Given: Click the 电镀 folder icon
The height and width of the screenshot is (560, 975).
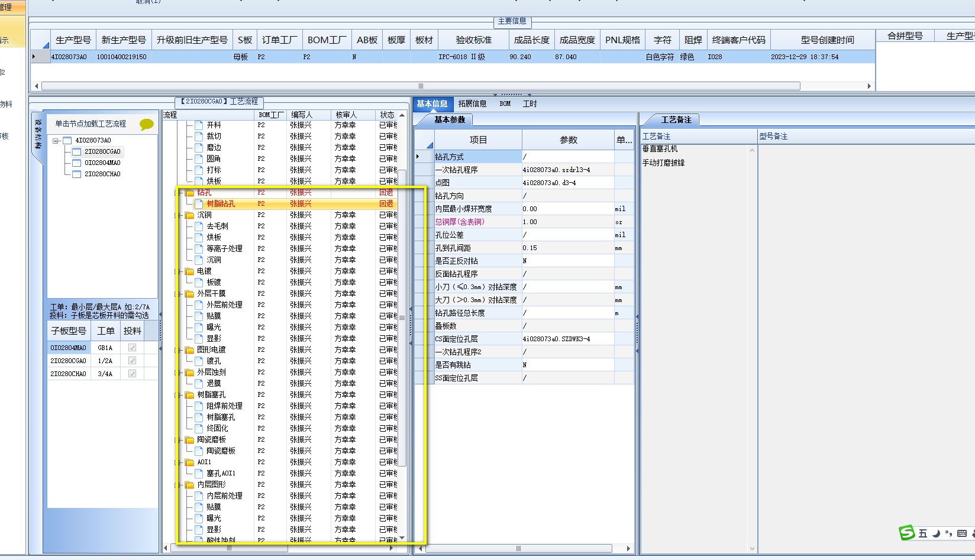Looking at the screenshot, I should [x=190, y=271].
